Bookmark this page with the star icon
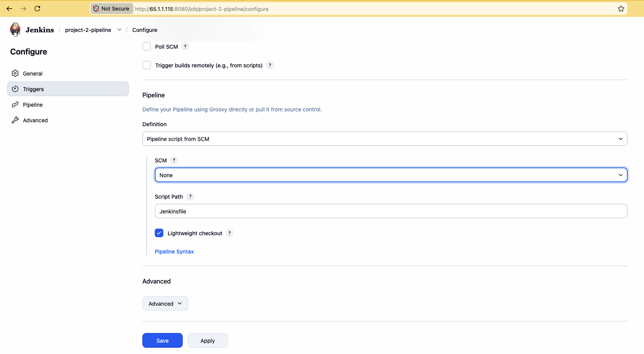644x354 pixels. 621,9
